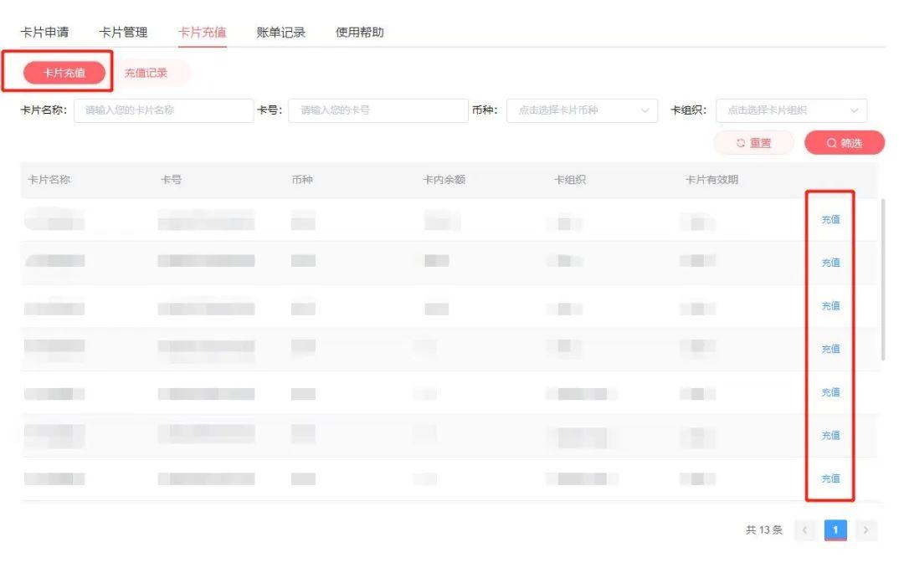Viewport: 904px width, 588px height.
Task: Select page 1 in pagination
Action: point(835,529)
